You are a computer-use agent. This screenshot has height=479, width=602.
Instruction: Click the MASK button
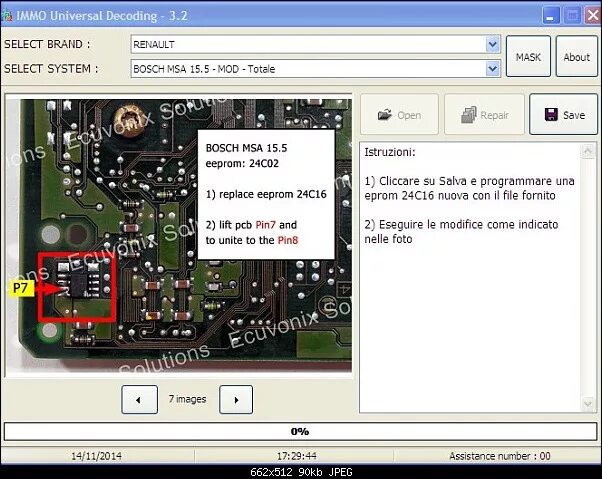(528, 57)
